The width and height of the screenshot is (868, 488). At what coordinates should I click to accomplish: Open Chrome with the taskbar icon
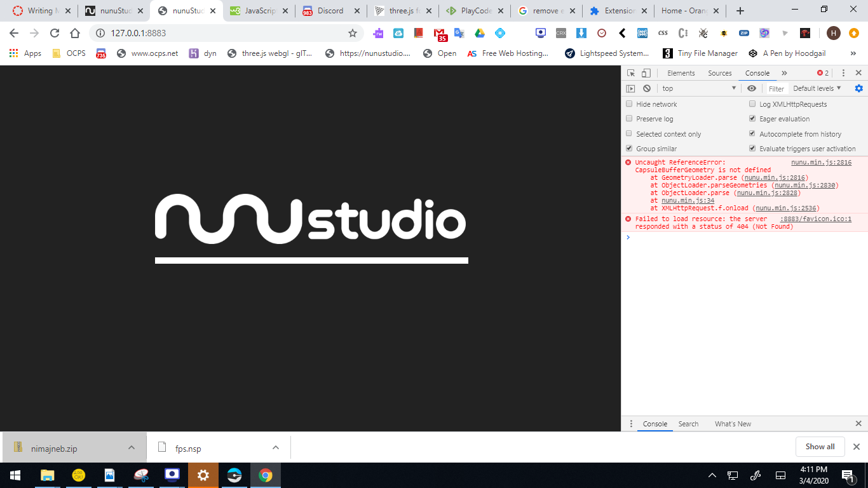point(265,475)
